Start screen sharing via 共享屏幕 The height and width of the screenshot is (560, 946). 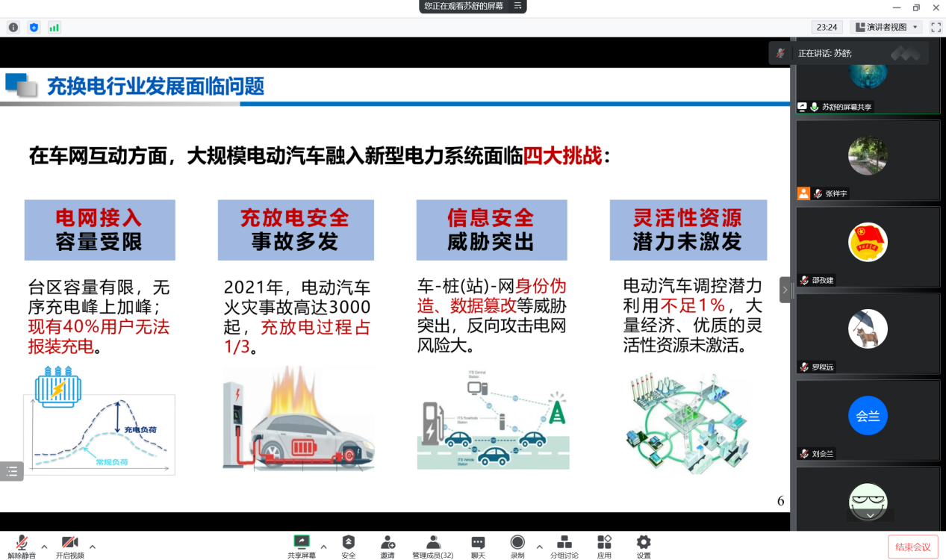click(302, 547)
